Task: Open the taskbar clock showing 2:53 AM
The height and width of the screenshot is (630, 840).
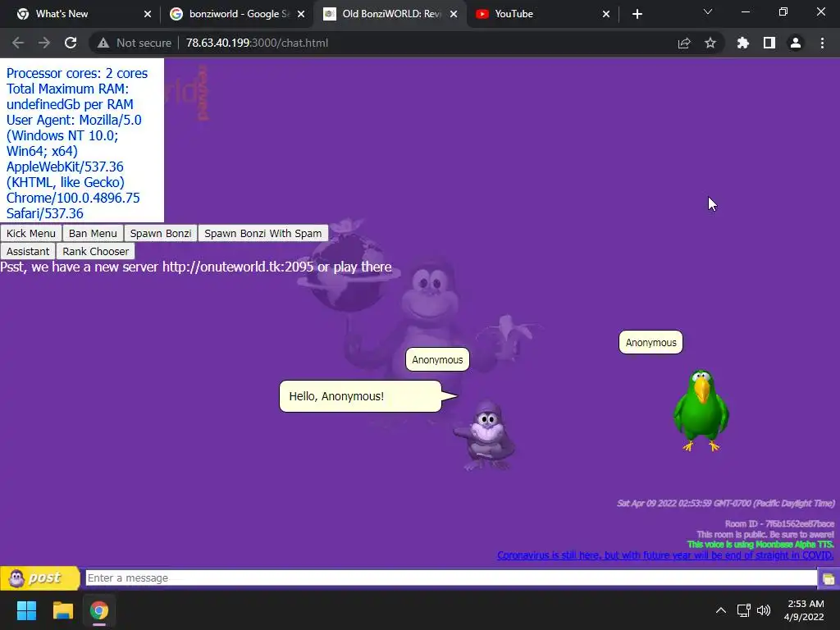Action: pos(804,610)
